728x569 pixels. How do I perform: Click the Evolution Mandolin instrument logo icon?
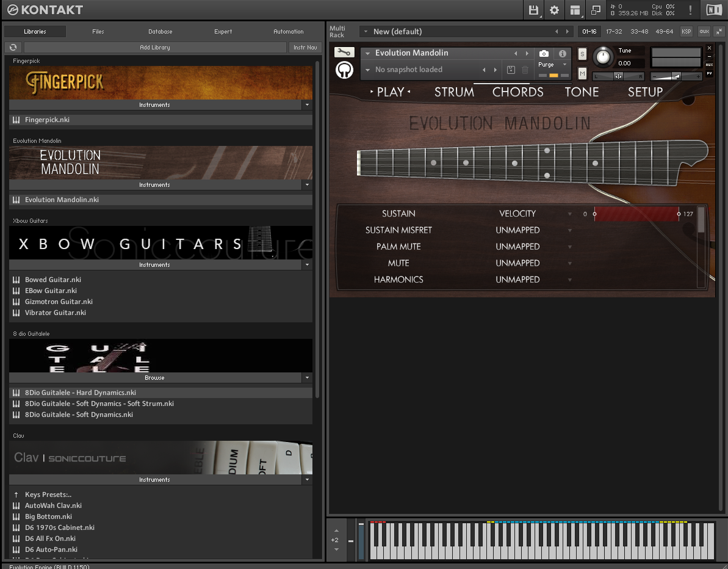(x=345, y=70)
